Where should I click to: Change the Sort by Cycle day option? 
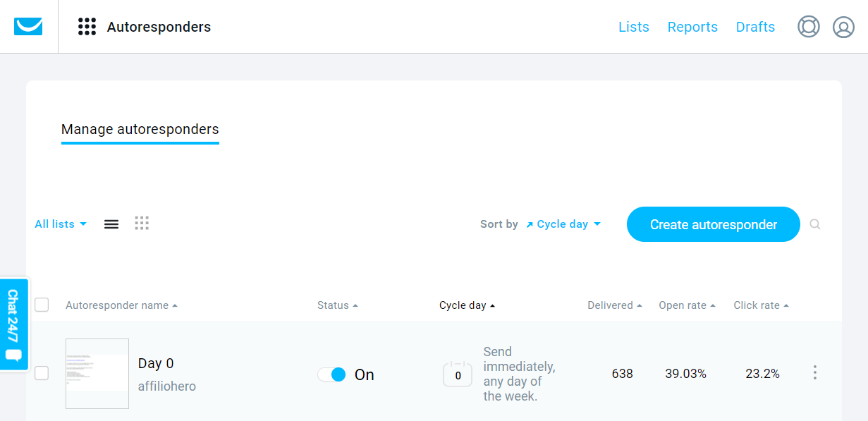tap(563, 224)
